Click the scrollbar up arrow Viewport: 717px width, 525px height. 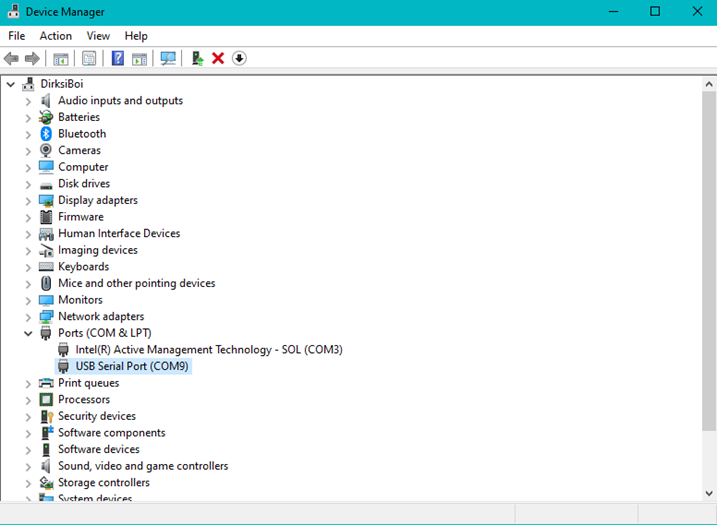[709, 84]
